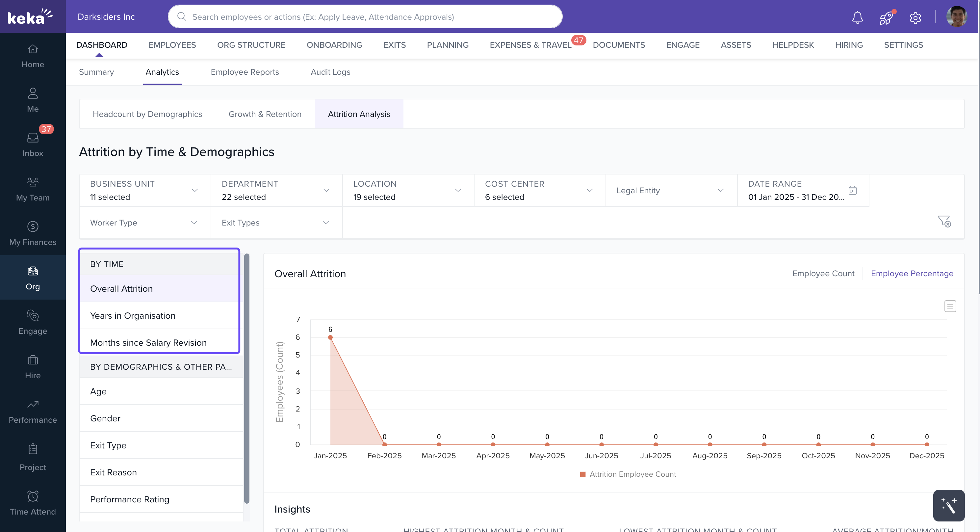The width and height of the screenshot is (980, 532).
Task: Open the Date Range calendar picker
Action: (853, 190)
